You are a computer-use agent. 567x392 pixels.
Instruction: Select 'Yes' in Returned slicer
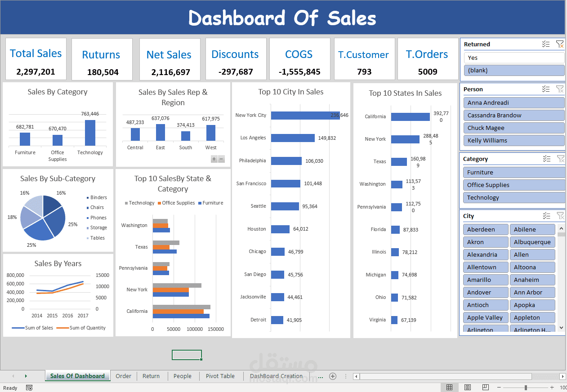(x=514, y=58)
